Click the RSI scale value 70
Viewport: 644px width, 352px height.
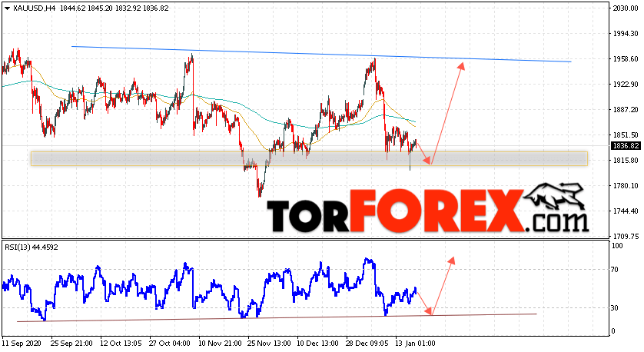coord(615,270)
